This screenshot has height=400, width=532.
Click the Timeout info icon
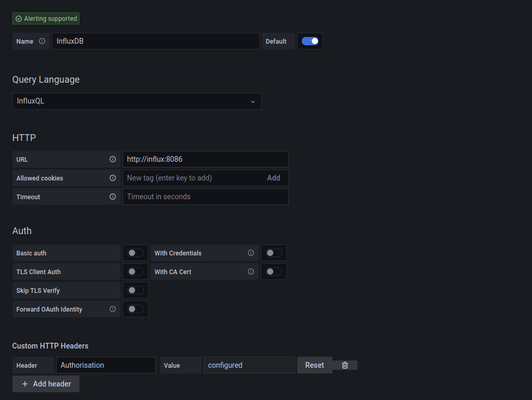tap(113, 197)
